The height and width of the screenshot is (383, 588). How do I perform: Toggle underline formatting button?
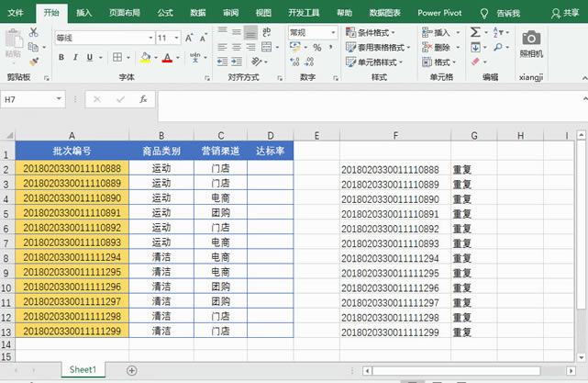[x=89, y=58]
